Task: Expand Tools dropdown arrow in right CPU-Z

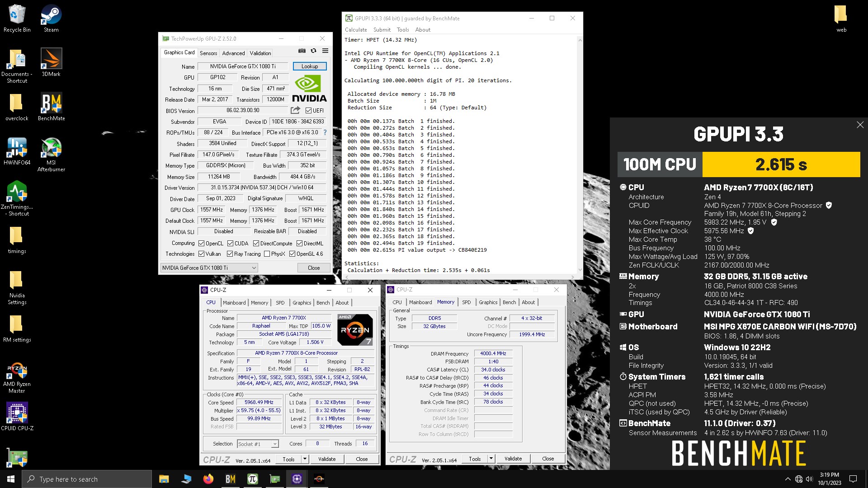Action: (491, 459)
